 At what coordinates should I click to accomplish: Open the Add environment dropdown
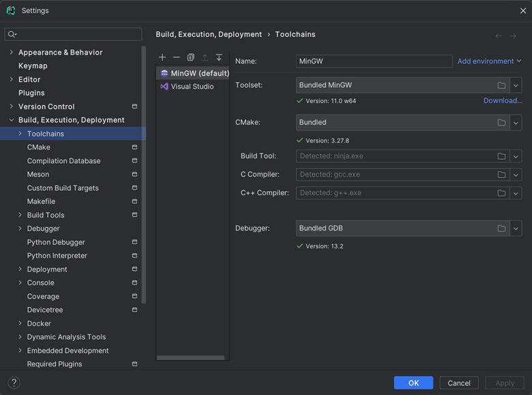[489, 61]
